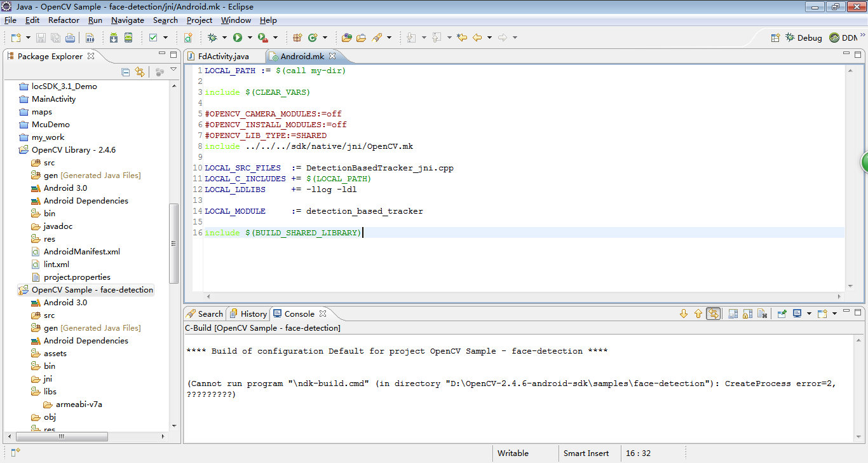Click the Search flashlight toolbar icon
Screen dimensions: 868x463
pyautogui.click(x=377, y=38)
